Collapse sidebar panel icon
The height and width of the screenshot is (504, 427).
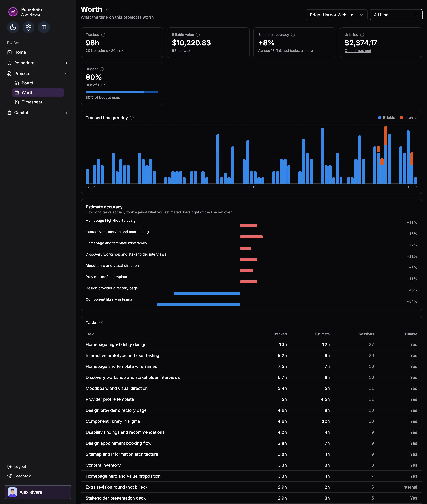click(44, 27)
